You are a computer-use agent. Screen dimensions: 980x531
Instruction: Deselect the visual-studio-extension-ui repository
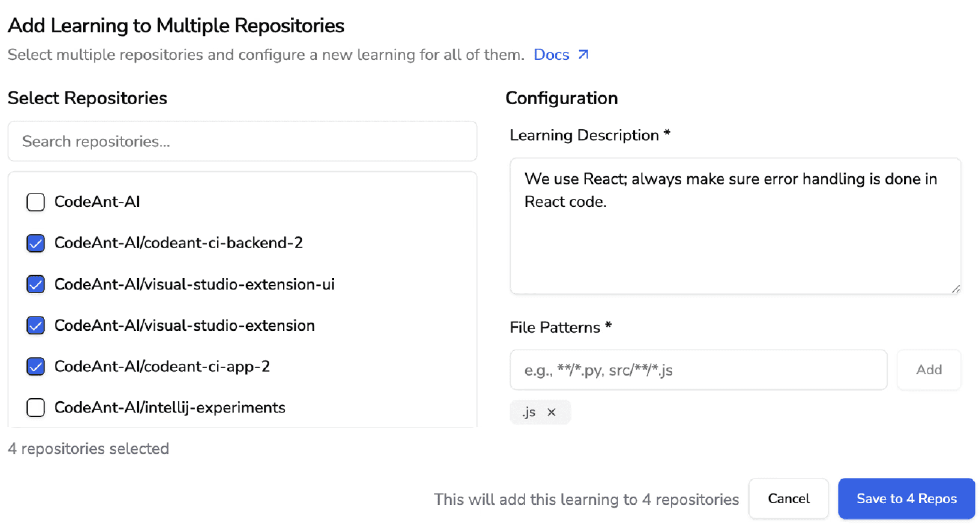coord(35,284)
